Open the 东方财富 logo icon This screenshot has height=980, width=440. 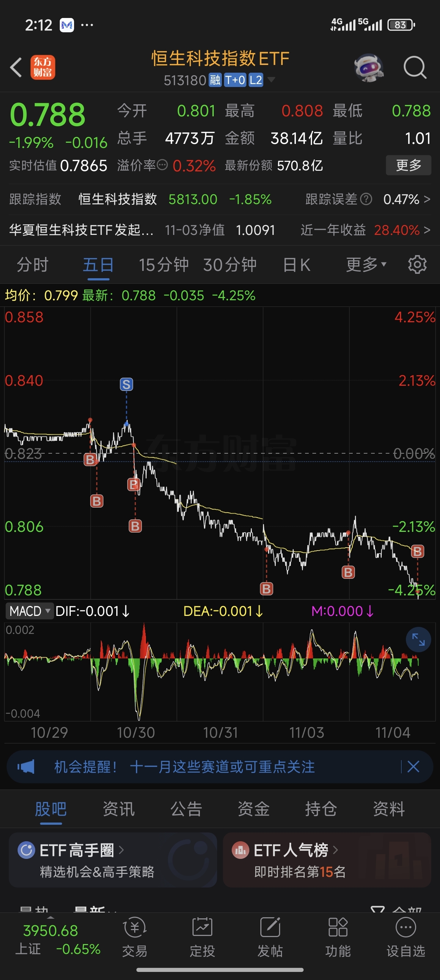(x=43, y=67)
